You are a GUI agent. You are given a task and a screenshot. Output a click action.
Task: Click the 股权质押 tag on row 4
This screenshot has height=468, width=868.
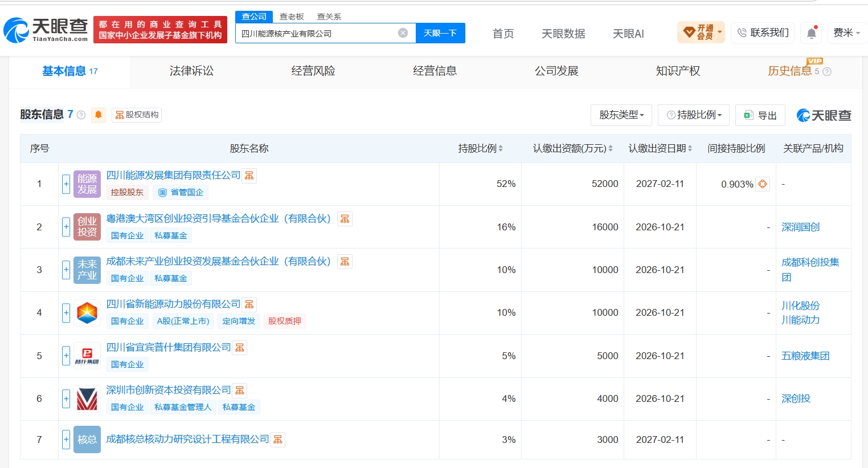285,322
